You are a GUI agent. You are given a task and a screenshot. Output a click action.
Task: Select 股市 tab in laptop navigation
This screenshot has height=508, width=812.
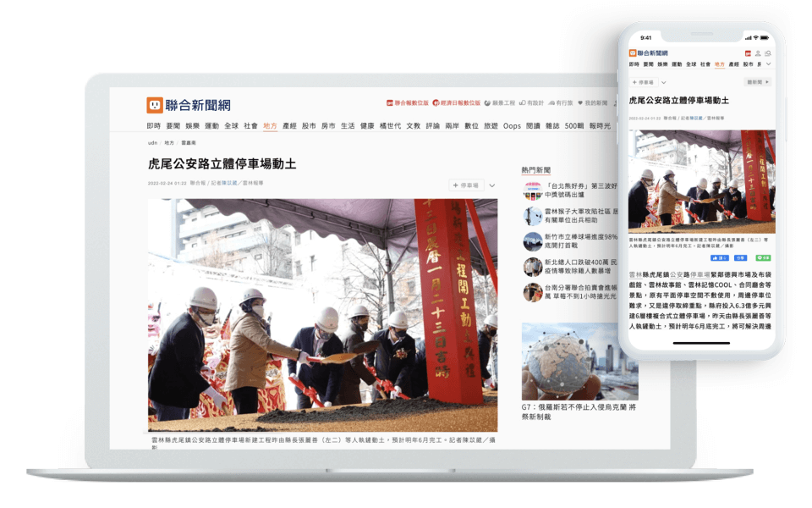tap(309, 126)
